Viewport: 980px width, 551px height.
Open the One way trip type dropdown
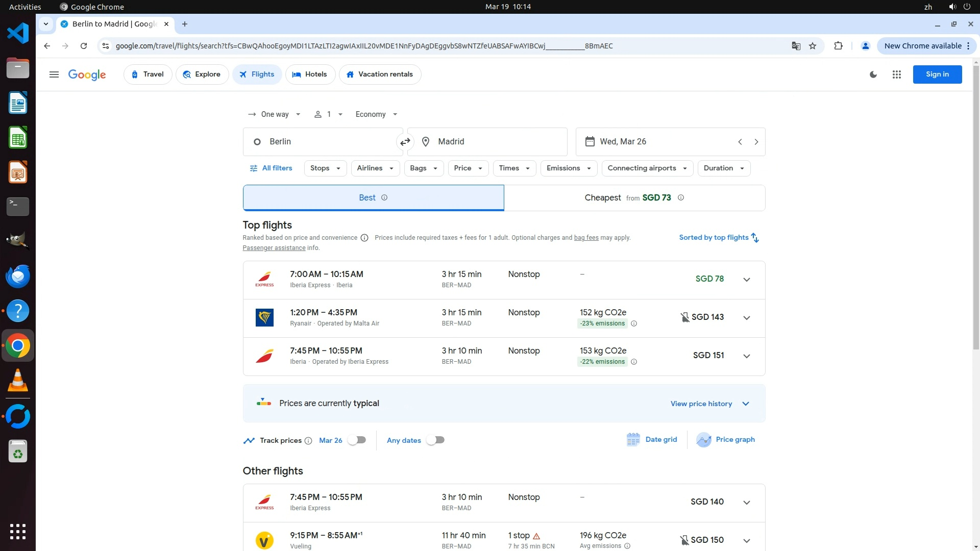point(274,114)
